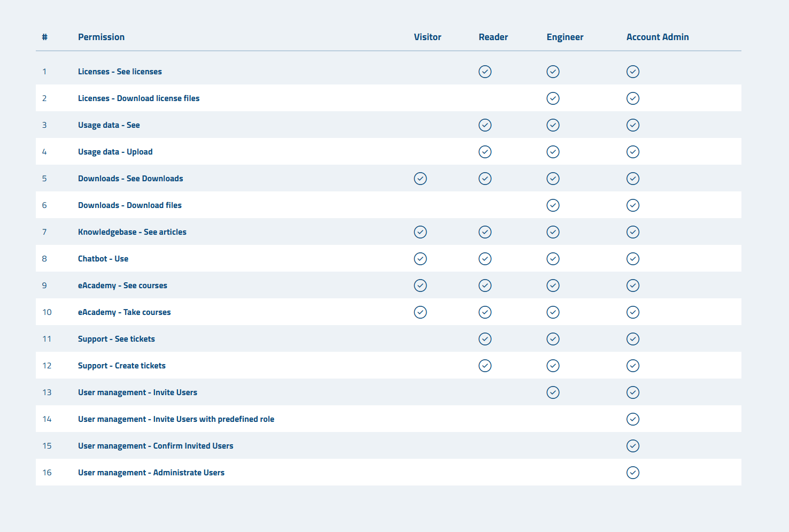Image resolution: width=789 pixels, height=532 pixels.
Task: Click Engineer checkmark for Download license files
Action: pyautogui.click(x=553, y=98)
